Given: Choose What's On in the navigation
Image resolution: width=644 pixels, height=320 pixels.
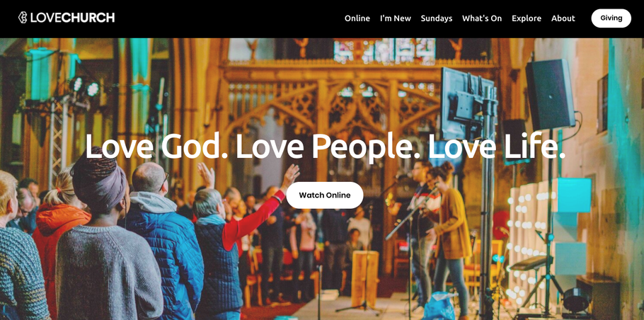Looking at the screenshot, I should [x=482, y=18].
